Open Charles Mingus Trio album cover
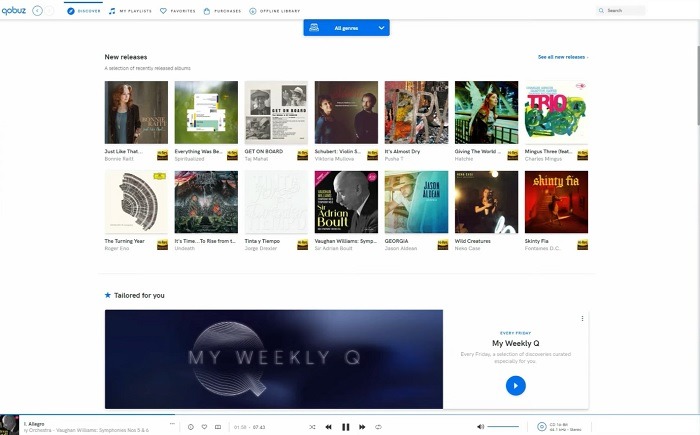The height and width of the screenshot is (435, 700). point(556,112)
